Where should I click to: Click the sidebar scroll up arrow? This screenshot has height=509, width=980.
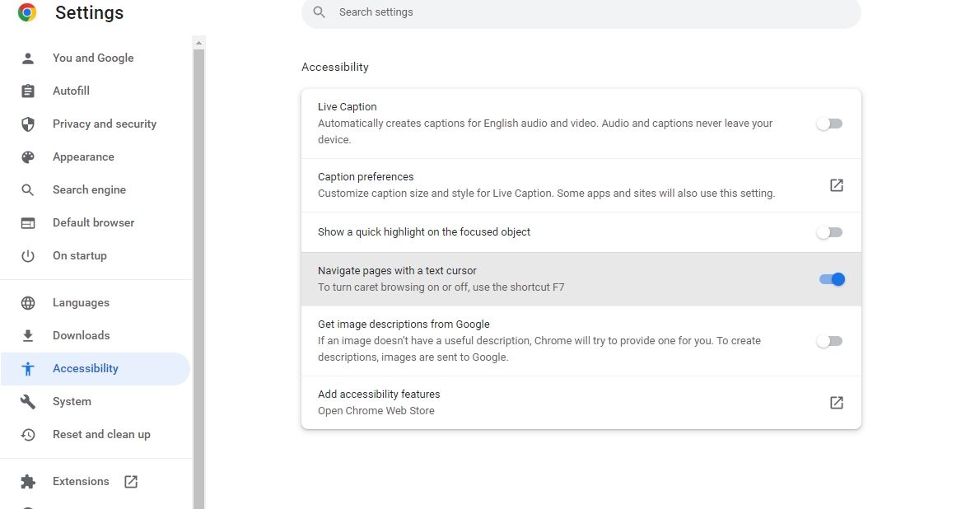(198, 42)
